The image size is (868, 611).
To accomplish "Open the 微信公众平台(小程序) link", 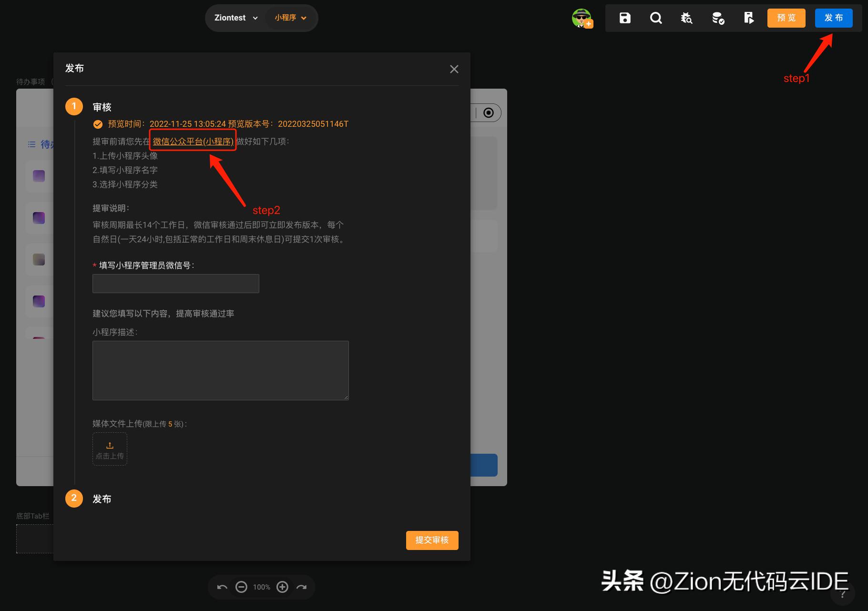I will pos(192,141).
